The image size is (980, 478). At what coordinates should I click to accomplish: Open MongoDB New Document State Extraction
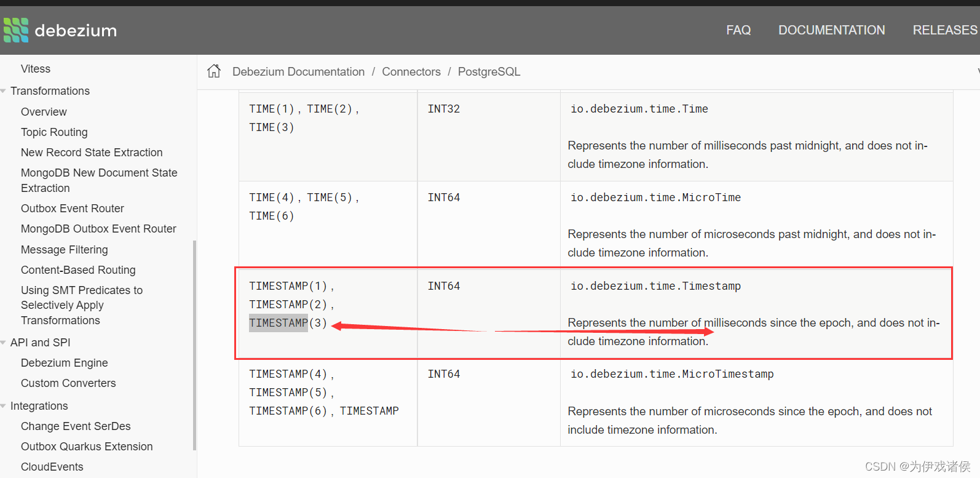pos(99,180)
